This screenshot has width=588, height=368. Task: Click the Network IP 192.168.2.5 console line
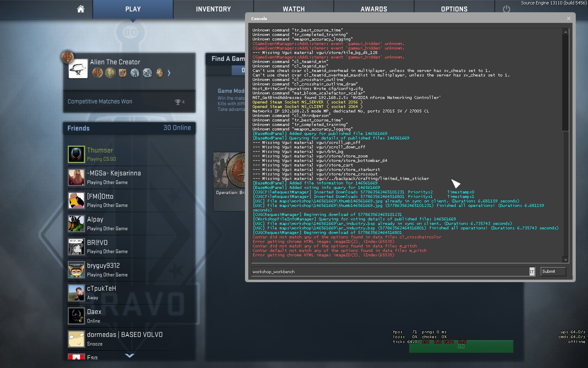pos(341,111)
